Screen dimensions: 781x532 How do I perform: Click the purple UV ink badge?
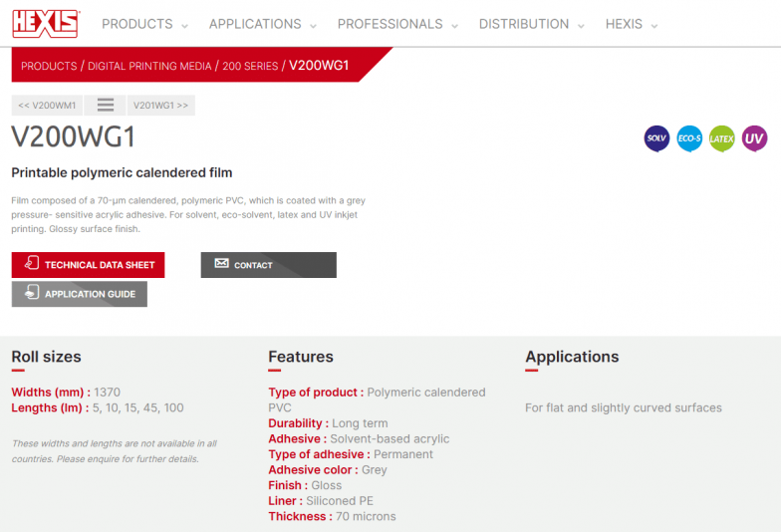point(755,138)
